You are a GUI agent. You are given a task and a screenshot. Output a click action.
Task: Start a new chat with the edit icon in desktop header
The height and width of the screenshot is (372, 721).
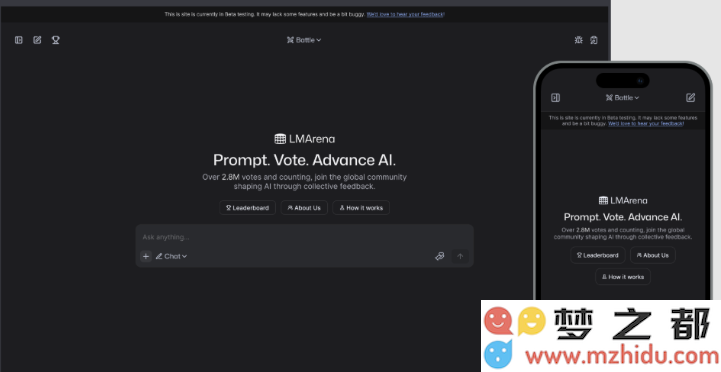pos(37,40)
